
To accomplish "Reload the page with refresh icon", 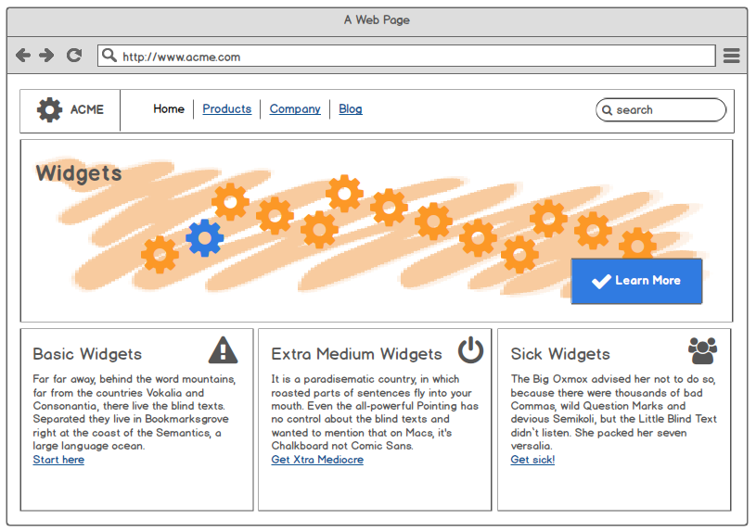I will (x=74, y=56).
